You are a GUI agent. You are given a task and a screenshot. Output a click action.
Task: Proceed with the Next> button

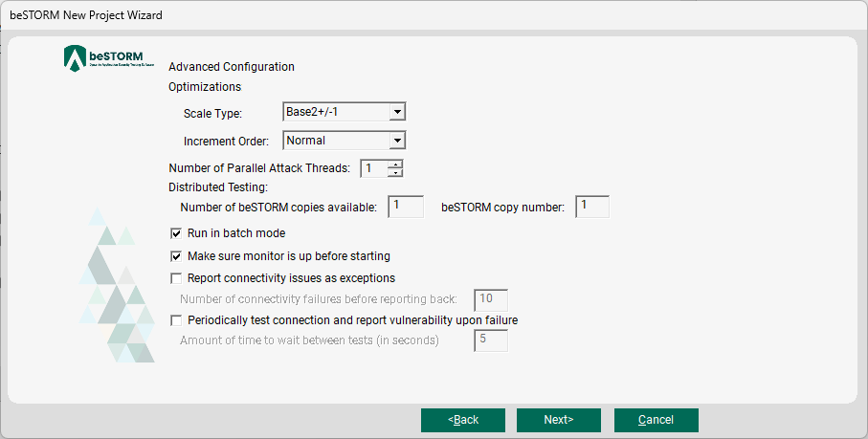(559, 420)
